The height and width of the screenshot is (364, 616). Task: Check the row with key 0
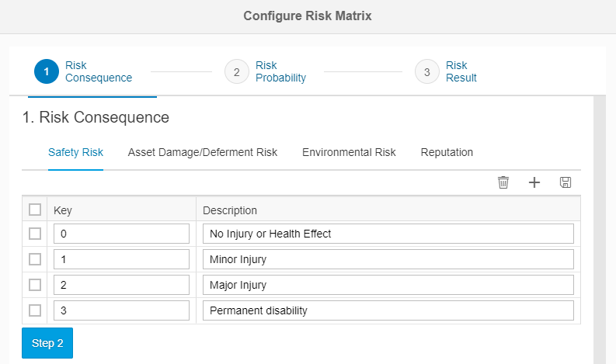click(x=35, y=234)
